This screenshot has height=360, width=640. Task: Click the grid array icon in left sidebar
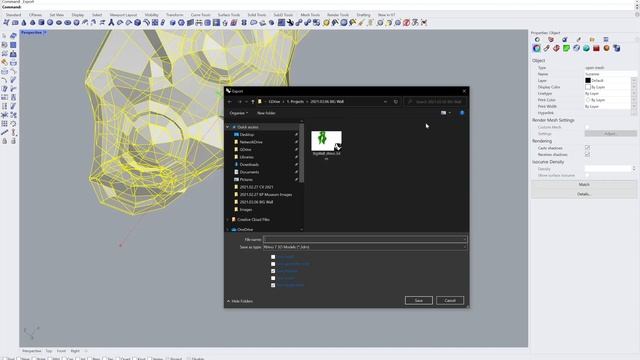tap(4, 124)
